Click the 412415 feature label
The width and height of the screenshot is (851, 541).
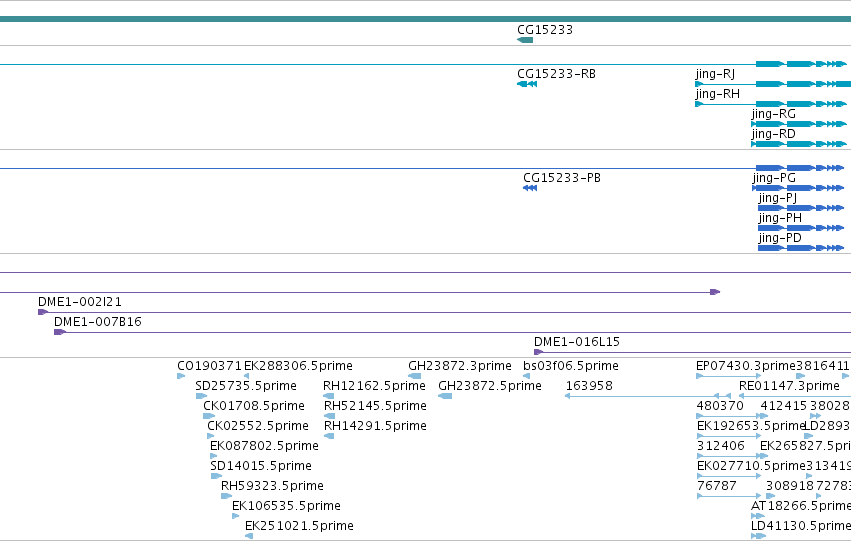tap(784, 406)
